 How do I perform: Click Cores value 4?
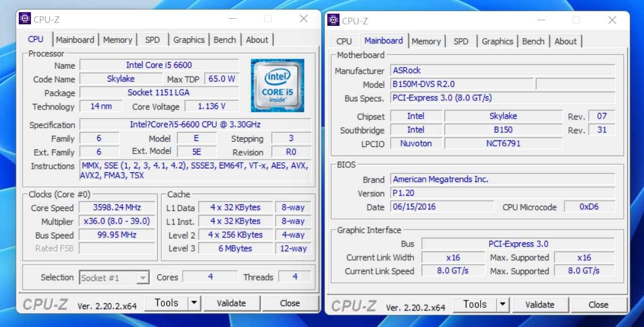click(x=210, y=277)
